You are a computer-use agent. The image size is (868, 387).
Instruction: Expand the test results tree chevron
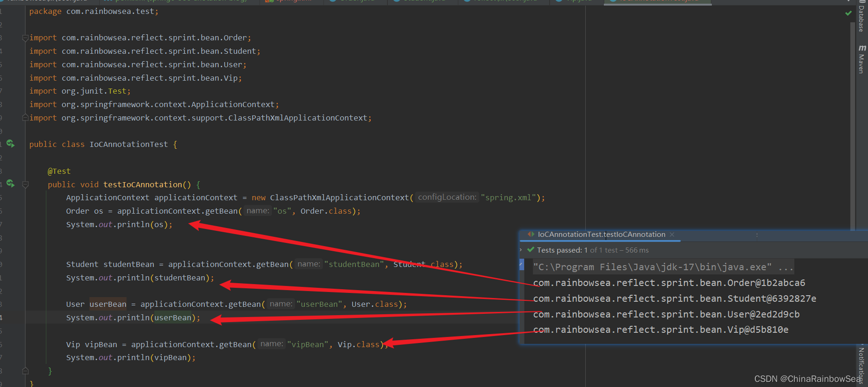(x=521, y=250)
